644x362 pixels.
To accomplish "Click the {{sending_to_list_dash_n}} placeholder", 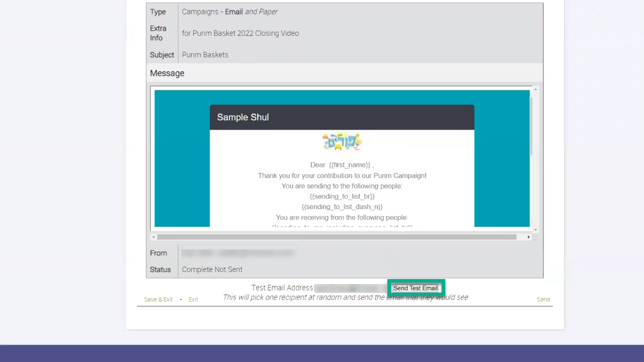I will [342, 207].
